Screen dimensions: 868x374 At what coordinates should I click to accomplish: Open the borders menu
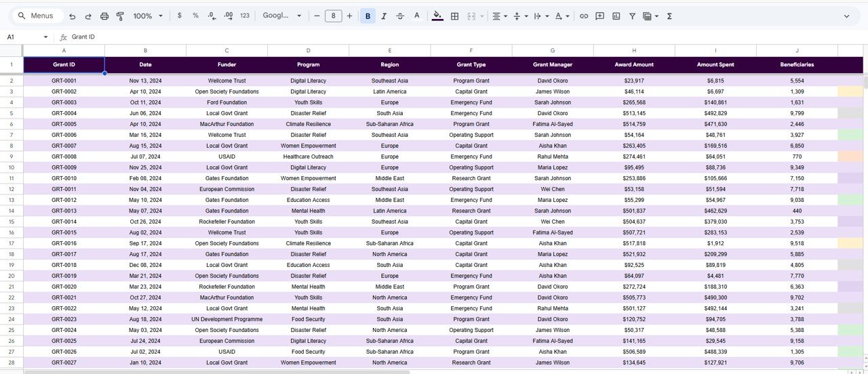tap(454, 16)
